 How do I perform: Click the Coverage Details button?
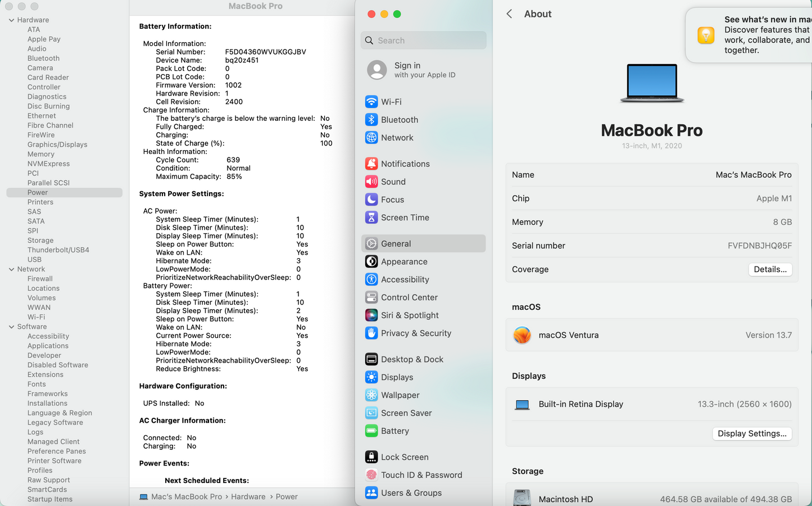point(770,269)
